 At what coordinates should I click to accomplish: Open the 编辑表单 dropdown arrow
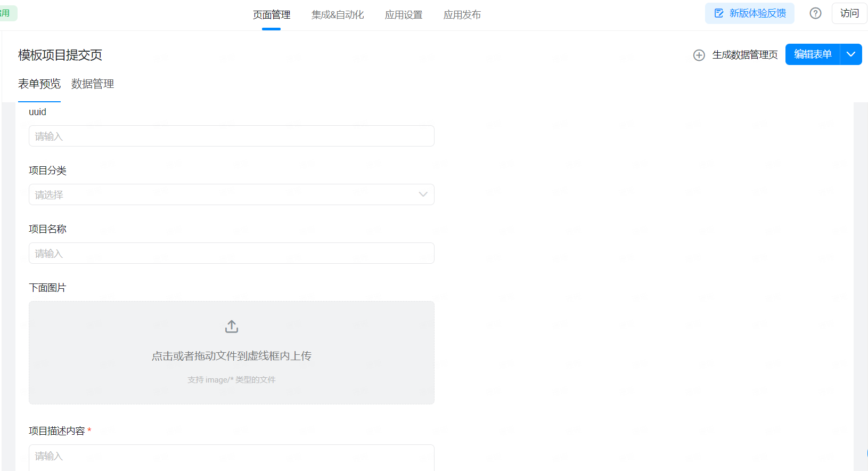[x=851, y=54]
